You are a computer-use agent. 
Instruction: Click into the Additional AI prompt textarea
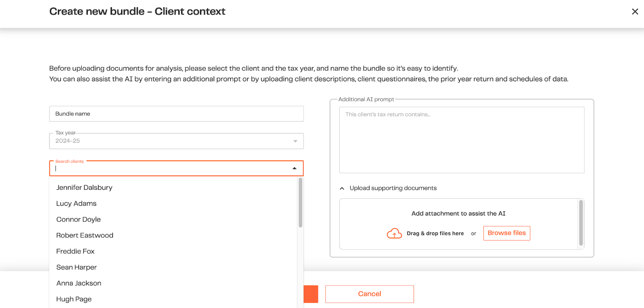click(x=462, y=140)
